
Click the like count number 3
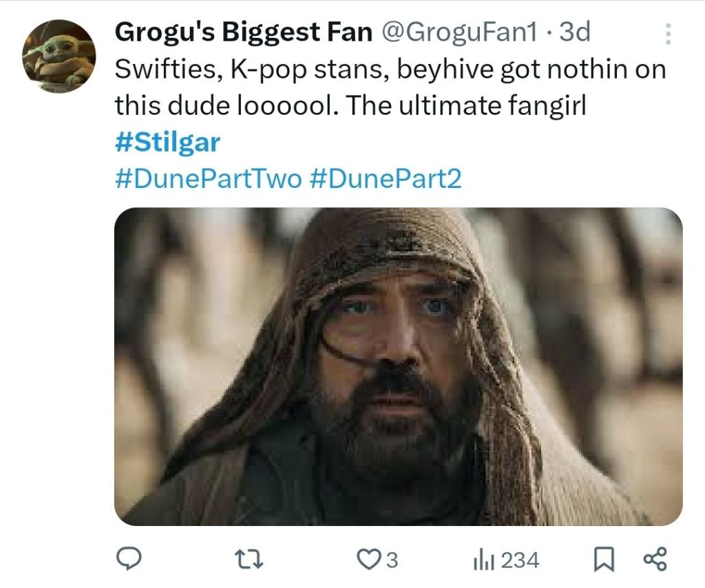click(x=392, y=560)
